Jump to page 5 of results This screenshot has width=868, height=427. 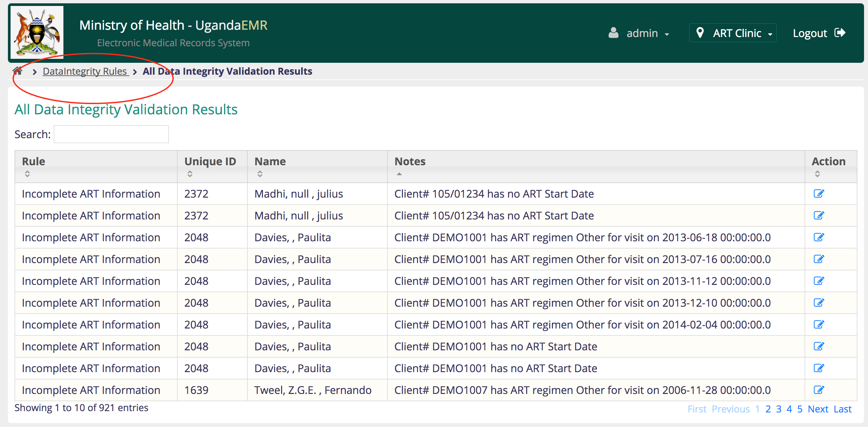click(x=800, y=409)
